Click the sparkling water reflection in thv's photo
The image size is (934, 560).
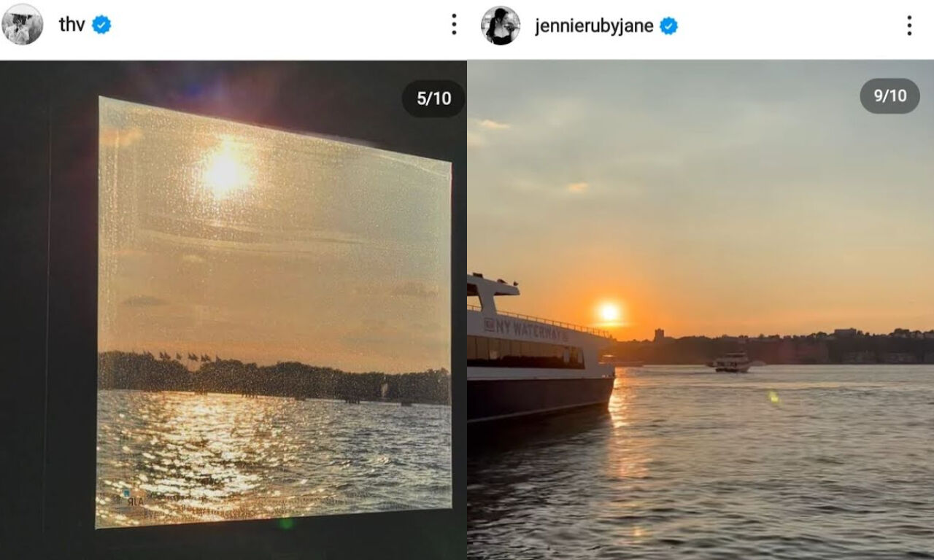219,445
